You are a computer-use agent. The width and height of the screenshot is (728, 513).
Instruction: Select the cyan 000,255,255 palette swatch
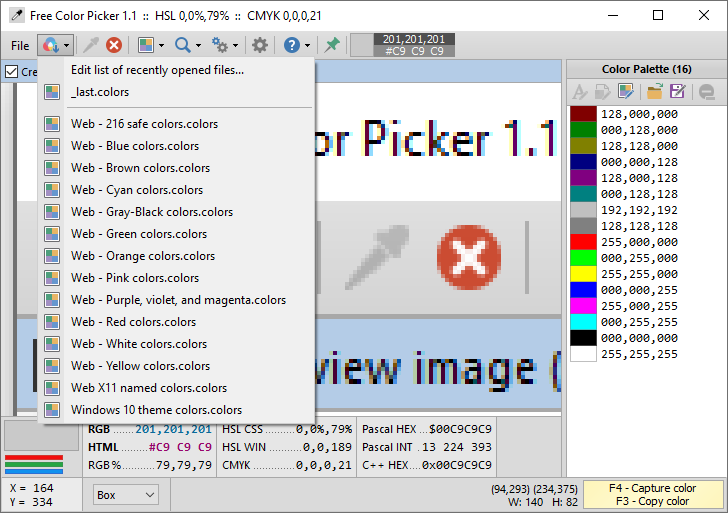click(x=583, y=322)
